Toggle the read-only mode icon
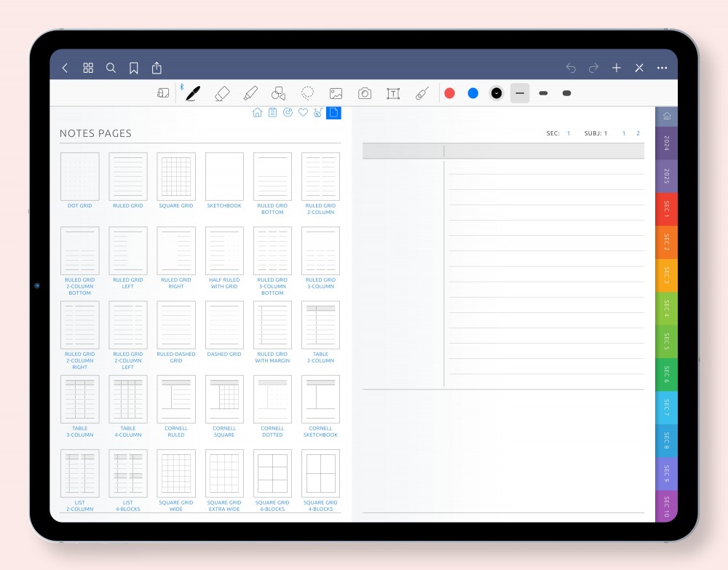Image resolution: width=728 pixels, height=570 pixels. 163,93
